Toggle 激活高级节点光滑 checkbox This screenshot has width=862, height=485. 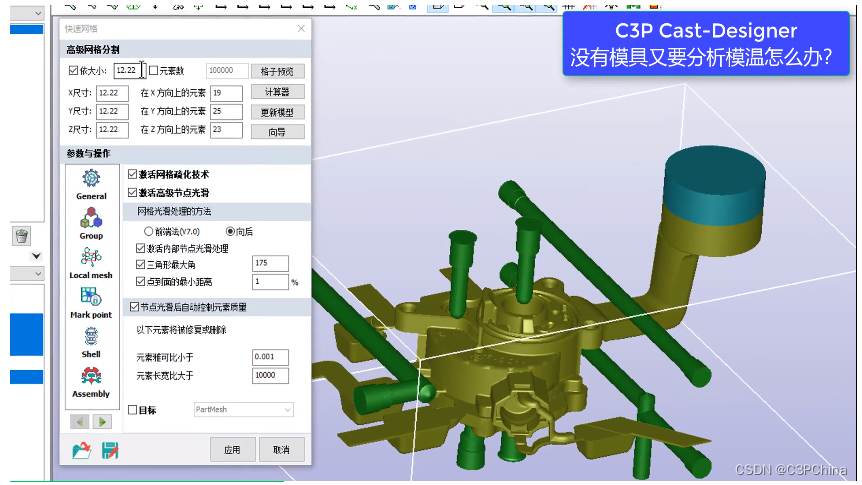point(132,192)
